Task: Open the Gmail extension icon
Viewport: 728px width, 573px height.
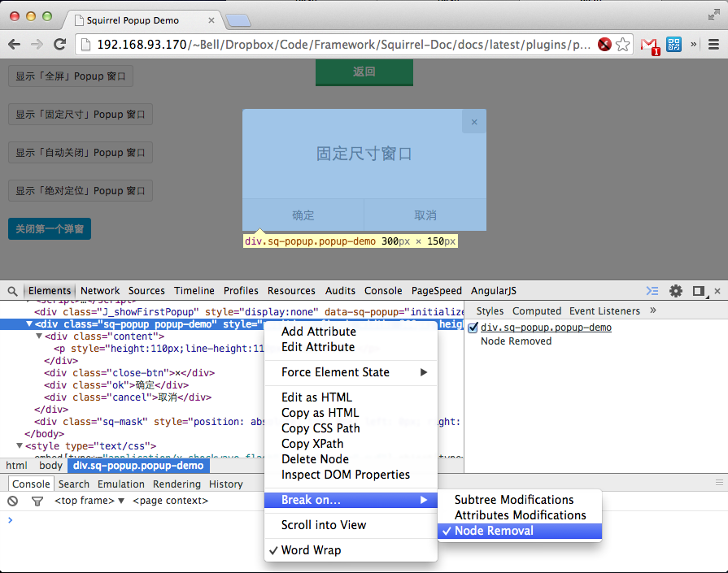Action: [x=650, y=46]
